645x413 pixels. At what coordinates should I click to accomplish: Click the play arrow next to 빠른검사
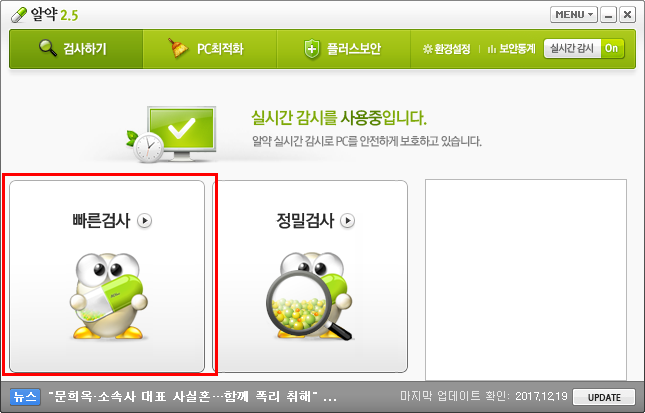coord(144,221)
